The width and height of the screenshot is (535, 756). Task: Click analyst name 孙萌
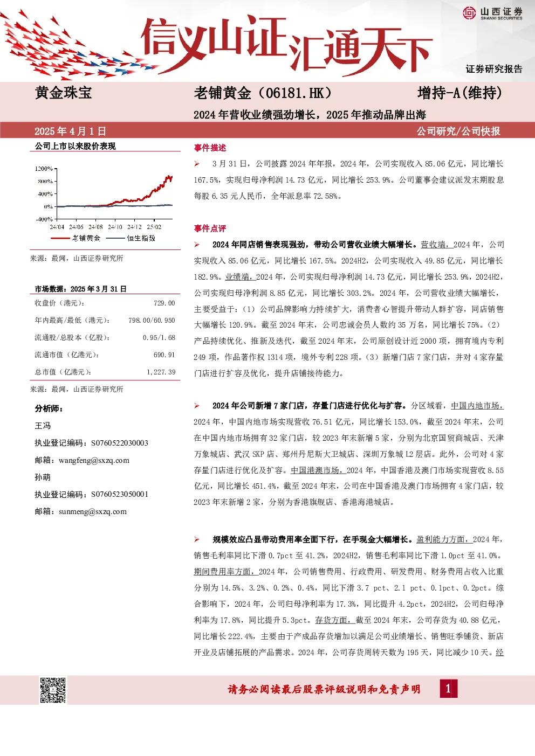click(43, 477)
